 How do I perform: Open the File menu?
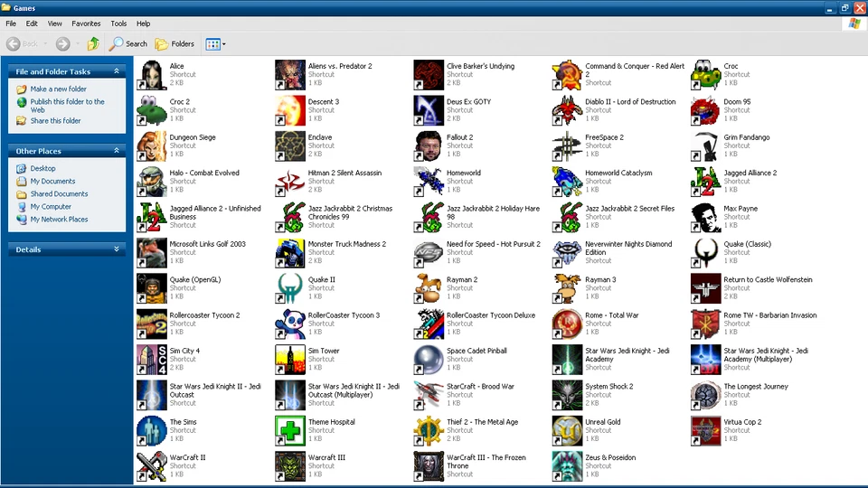coord(11,23)
